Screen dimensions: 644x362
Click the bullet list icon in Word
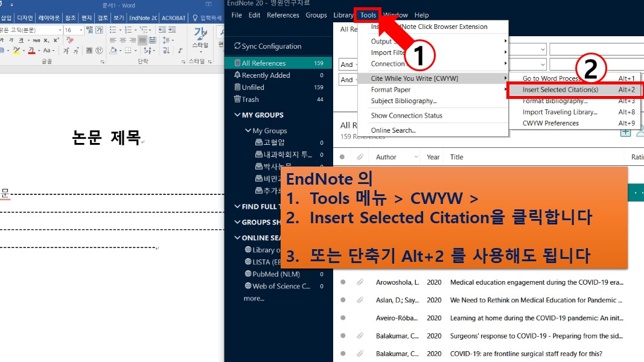pos(113,30)
